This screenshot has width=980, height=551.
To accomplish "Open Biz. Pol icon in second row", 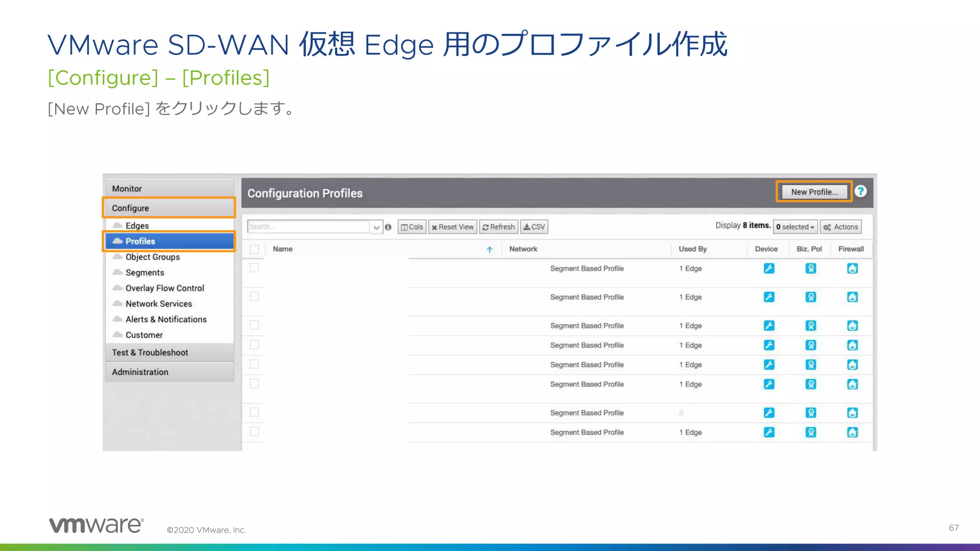I will [x=811, y=297].
